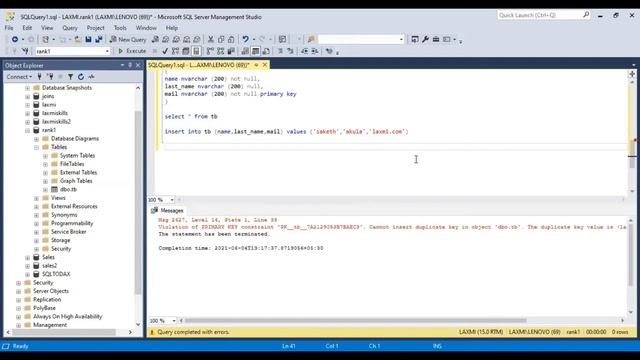Click the 'select * from tb' query line
The width and height of the screenshot is (640, 360).
[x=191, y=117]
